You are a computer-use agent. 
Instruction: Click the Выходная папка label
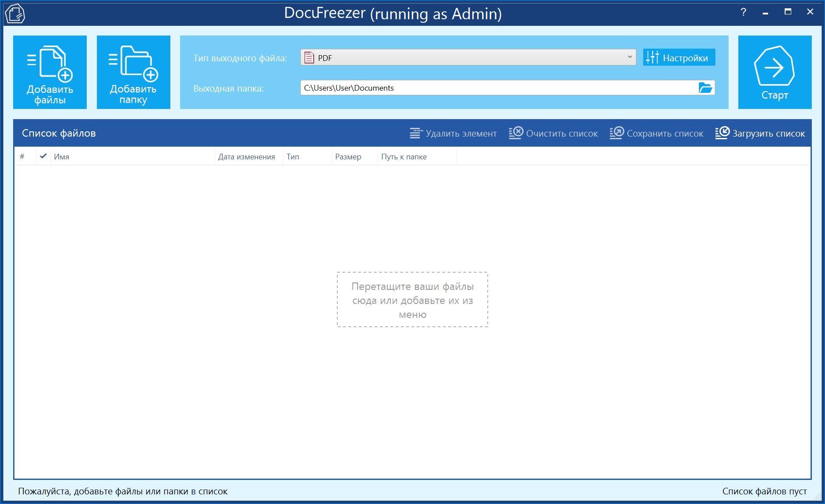pyautogui.click(x=228, y=88)
